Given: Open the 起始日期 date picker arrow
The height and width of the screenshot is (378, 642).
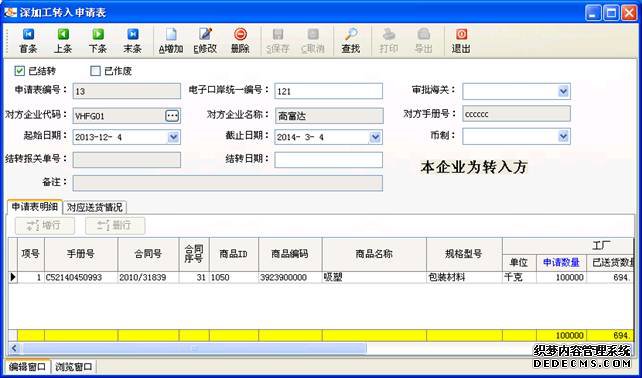Looking at the screenshot, I should tap(174, 137).
